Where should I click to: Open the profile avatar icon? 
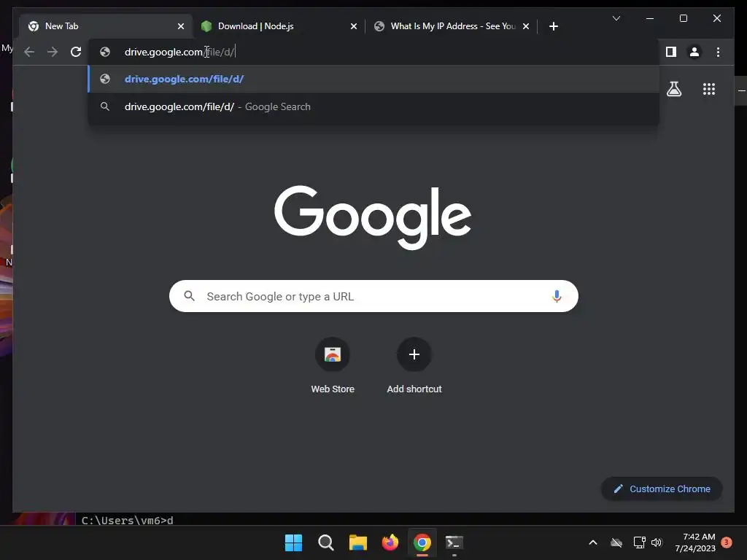click(694, 52)
